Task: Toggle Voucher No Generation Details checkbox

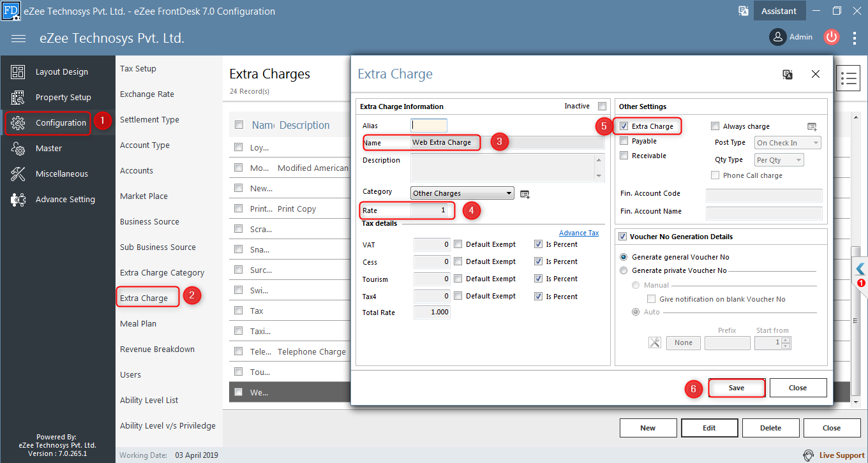Action: coord(624,237)
